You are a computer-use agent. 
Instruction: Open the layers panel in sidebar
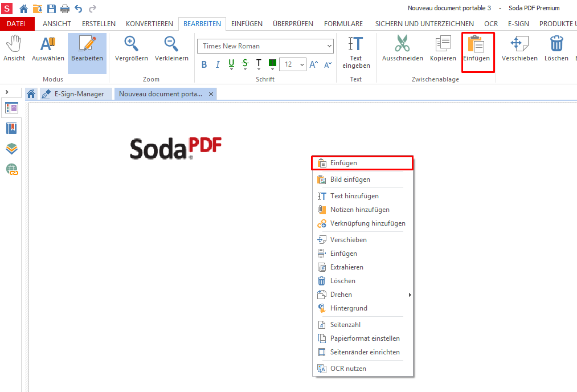point(11,149)
